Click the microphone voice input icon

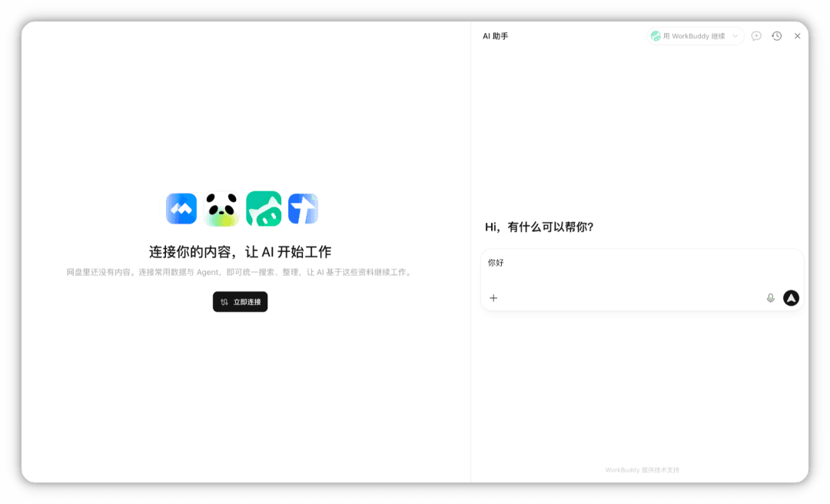[771, 298]
